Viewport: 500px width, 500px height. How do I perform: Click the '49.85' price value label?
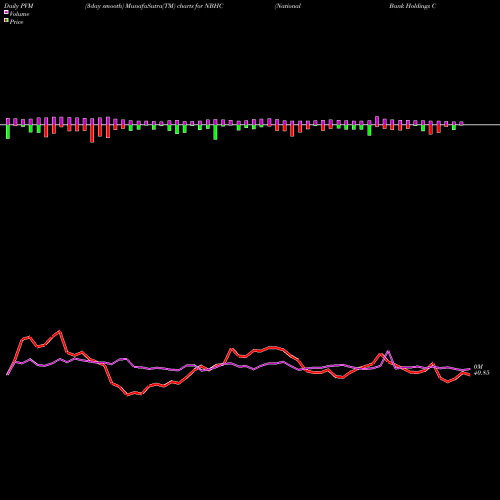click(x=482, y=373)
